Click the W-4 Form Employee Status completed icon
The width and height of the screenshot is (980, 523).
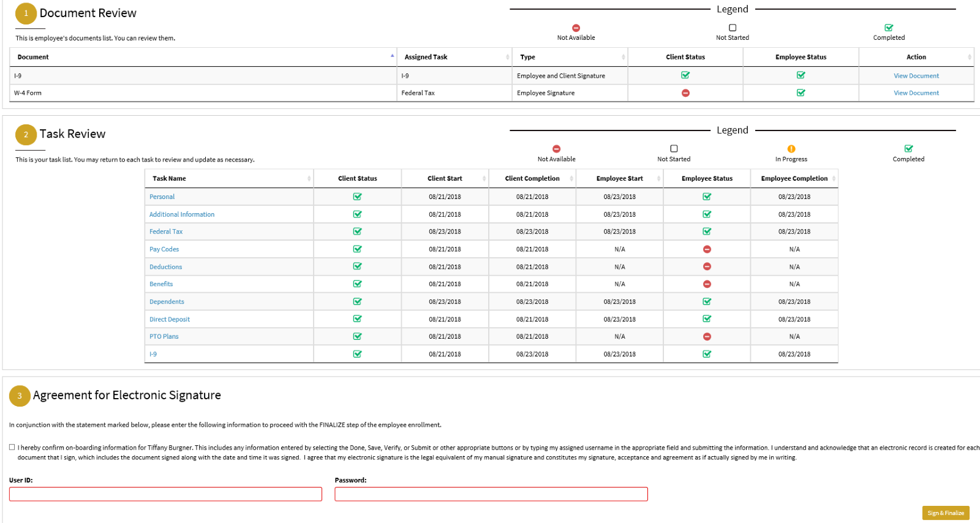pyautogui.click(x=801, y=93)
